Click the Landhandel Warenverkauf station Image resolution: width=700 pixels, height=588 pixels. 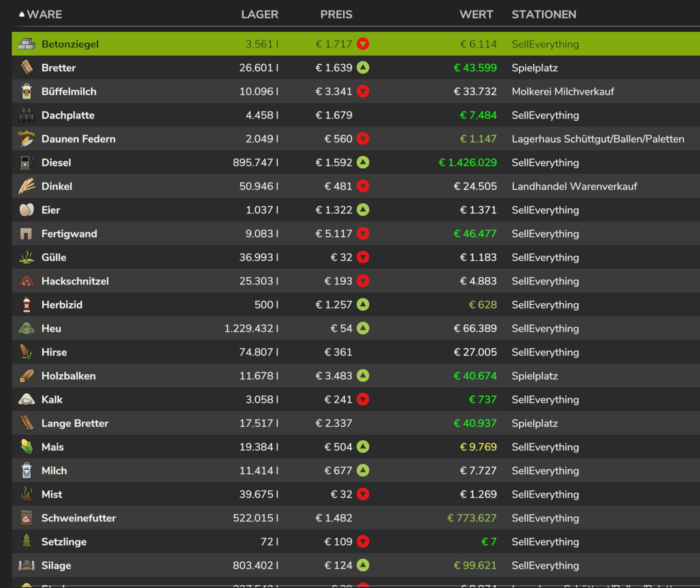[x=574, y=186]
